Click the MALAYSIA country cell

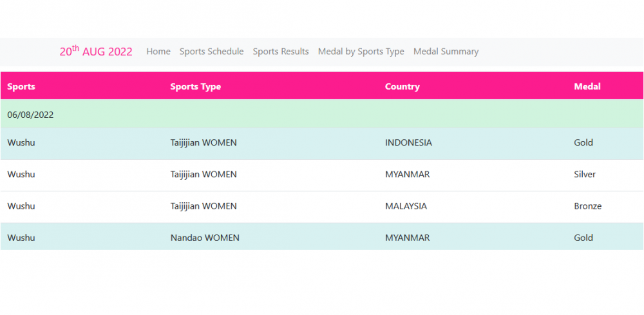coord(406,206)
